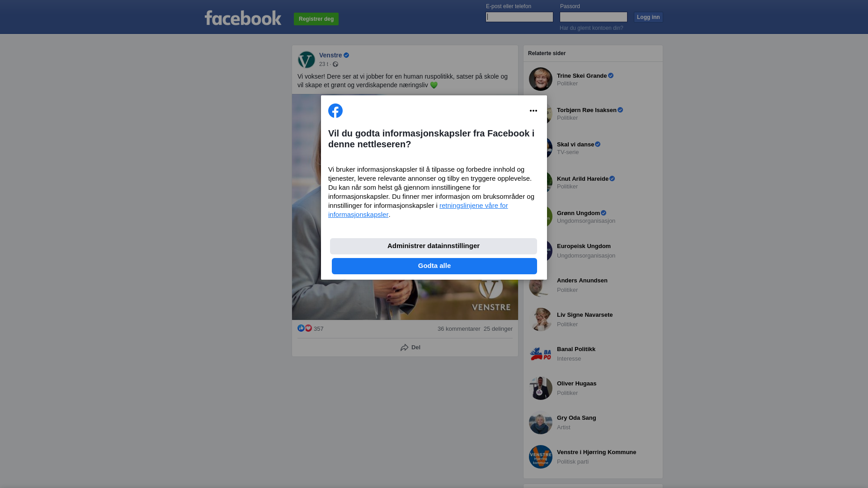Image resolution: width=868 pixels, height=488 pixels.
Task: Click the like reaction icon under the post
Action: point(301,328)
